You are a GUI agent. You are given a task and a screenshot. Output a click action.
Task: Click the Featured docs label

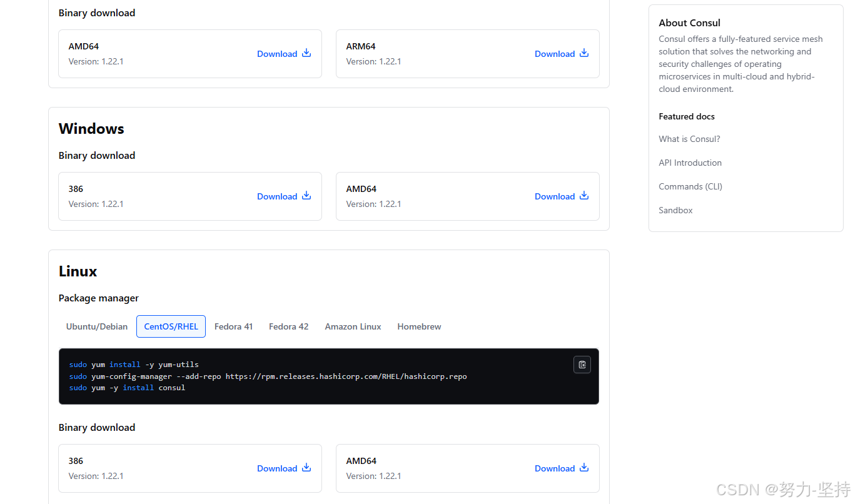[687, 116]
